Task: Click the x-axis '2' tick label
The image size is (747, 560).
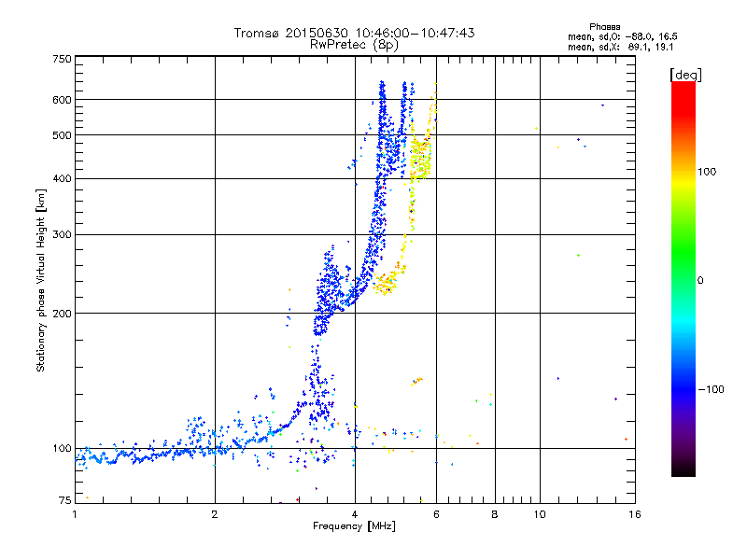Action: tap(215, 514)
